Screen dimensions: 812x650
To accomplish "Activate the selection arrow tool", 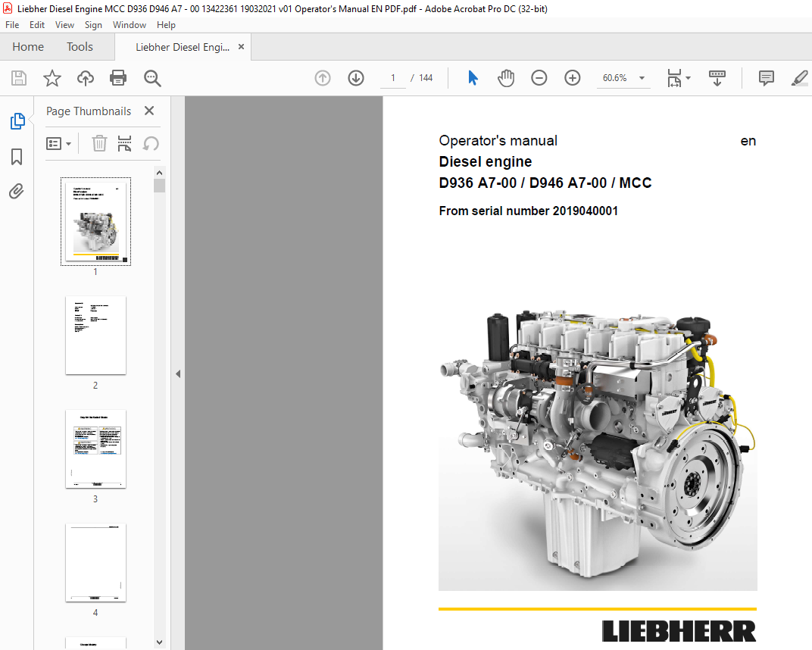I will click(x=473, y=78).
